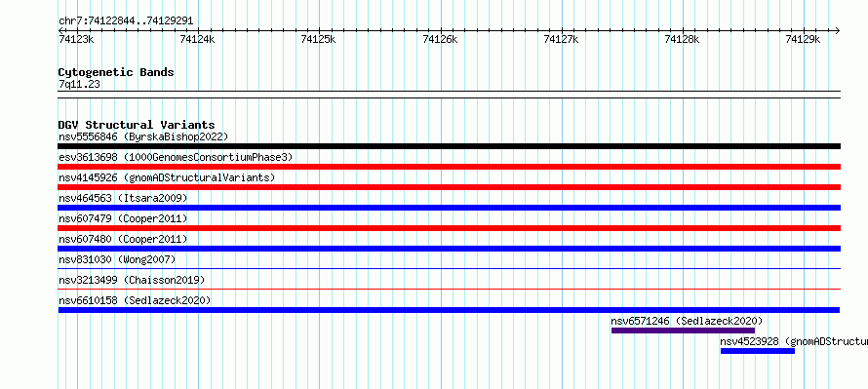Image resolution: width=868 pixels, height=389 pixels.
Task: Click the Cytogenetic Bands track title
Action: click(x=116, y=72)
